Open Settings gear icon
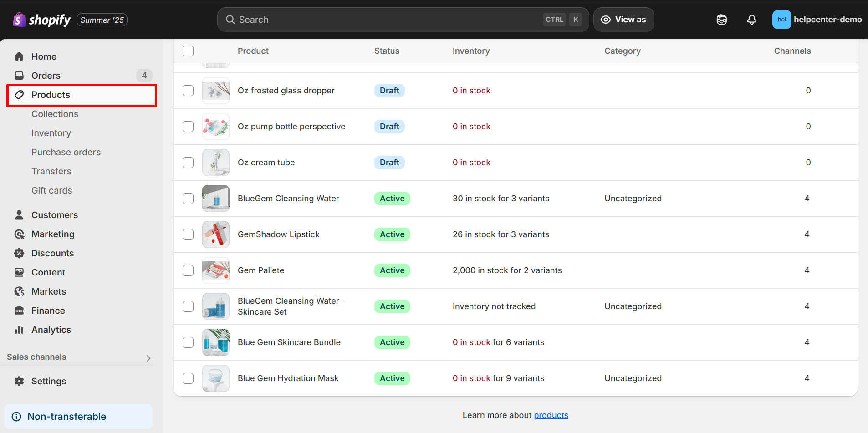Screen dimensions: 868x433 click(19, 381)
